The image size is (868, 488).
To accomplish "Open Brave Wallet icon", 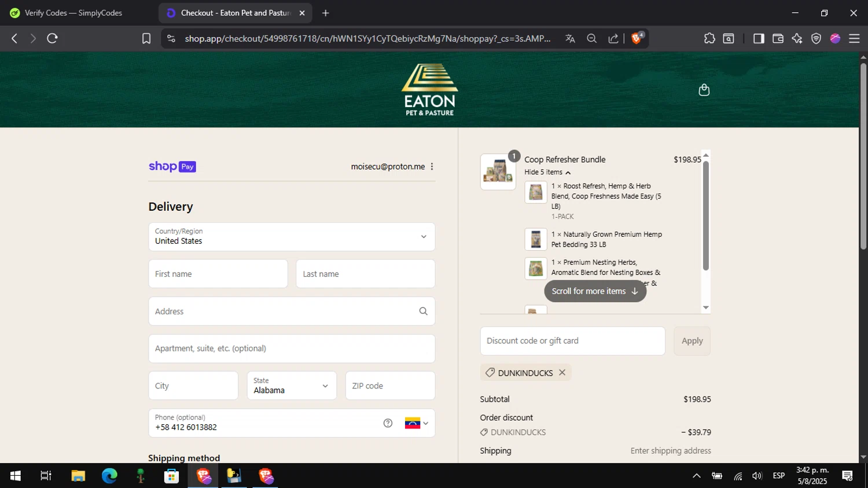I will (778, 39).
